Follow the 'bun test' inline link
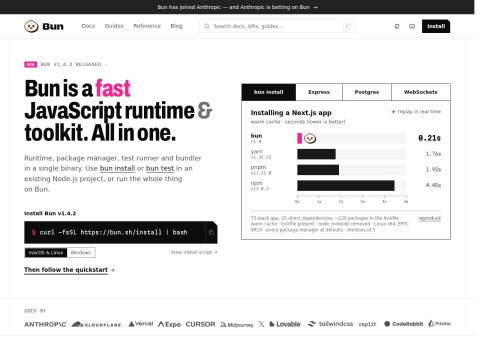Image resolution: width=480 pixels, height=360 pixels. 160,168
